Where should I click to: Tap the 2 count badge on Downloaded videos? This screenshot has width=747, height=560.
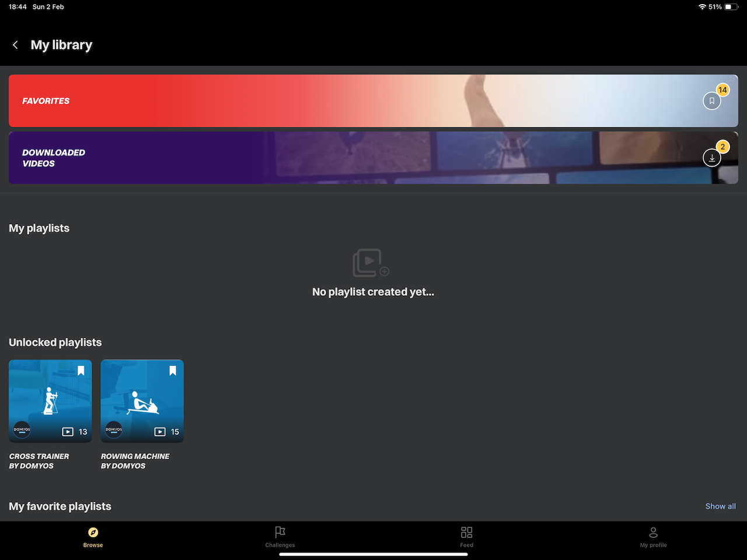tap(722, 146)
